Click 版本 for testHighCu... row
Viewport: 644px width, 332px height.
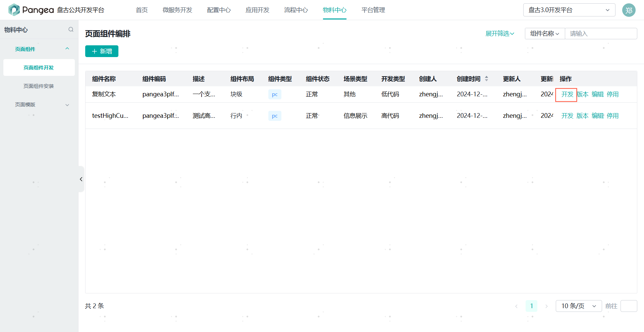click(583, 116)
